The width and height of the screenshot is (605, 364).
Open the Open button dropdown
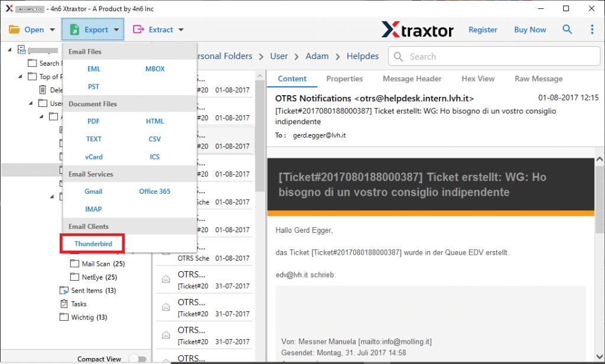(x=51, y=29)
